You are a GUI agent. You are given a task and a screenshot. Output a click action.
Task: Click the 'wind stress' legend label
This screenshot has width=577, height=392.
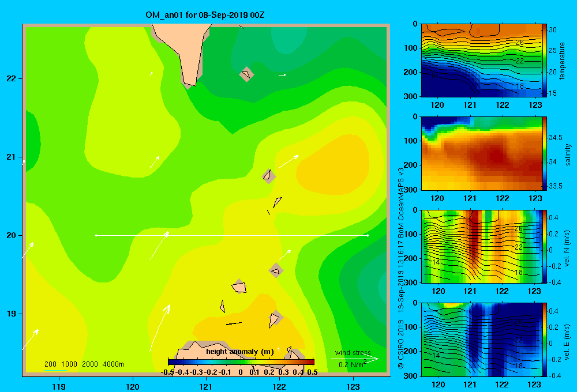(353, 352)
